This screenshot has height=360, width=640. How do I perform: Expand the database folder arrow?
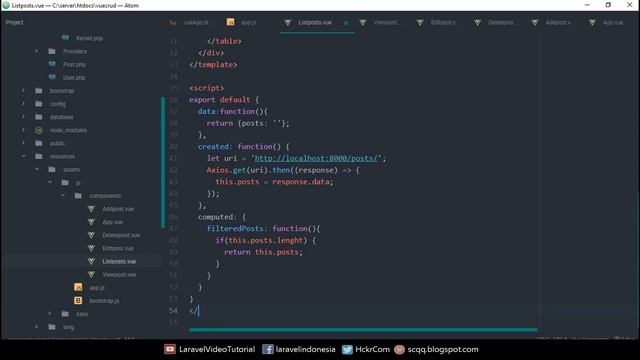(23, 117)
